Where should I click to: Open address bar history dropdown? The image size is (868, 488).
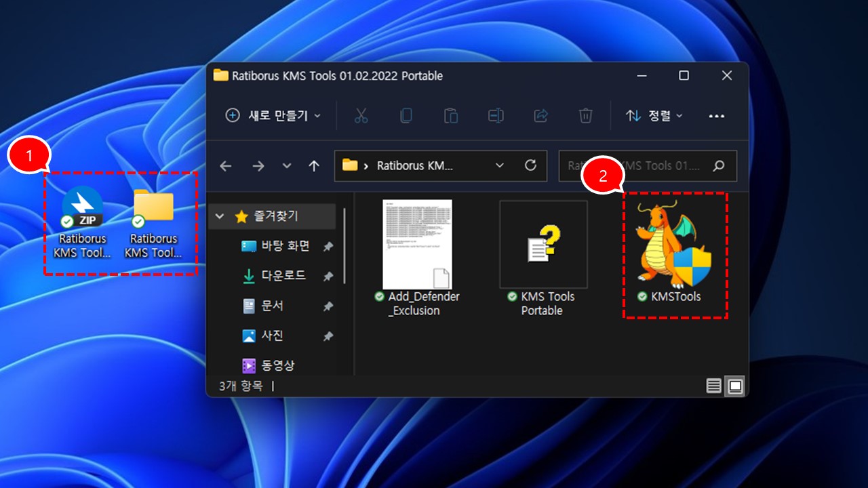tap(500, 165)
